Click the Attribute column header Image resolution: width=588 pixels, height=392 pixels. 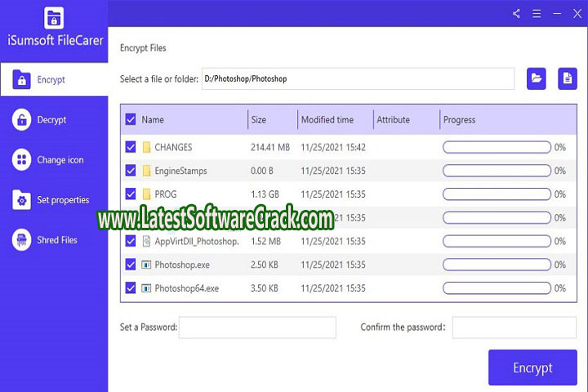coord(393,120)
